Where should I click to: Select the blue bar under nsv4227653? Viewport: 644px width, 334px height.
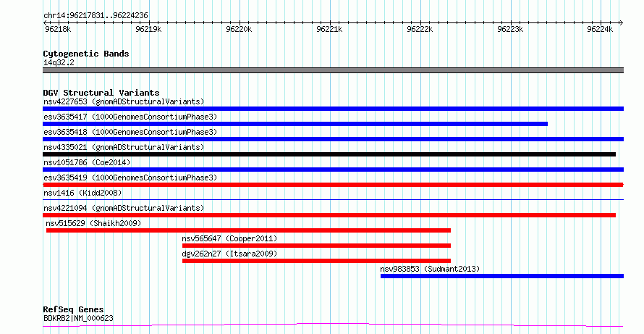[x=333, y=109]
